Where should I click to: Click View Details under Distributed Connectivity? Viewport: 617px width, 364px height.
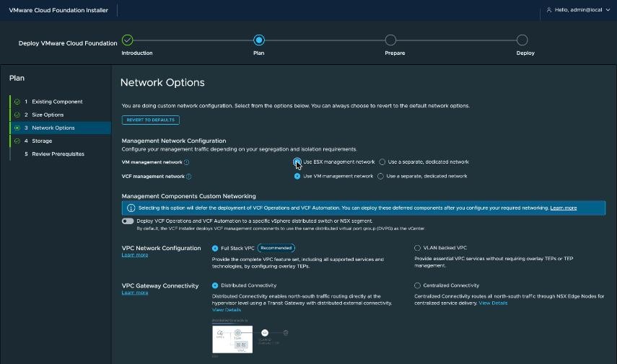(227, 310)
